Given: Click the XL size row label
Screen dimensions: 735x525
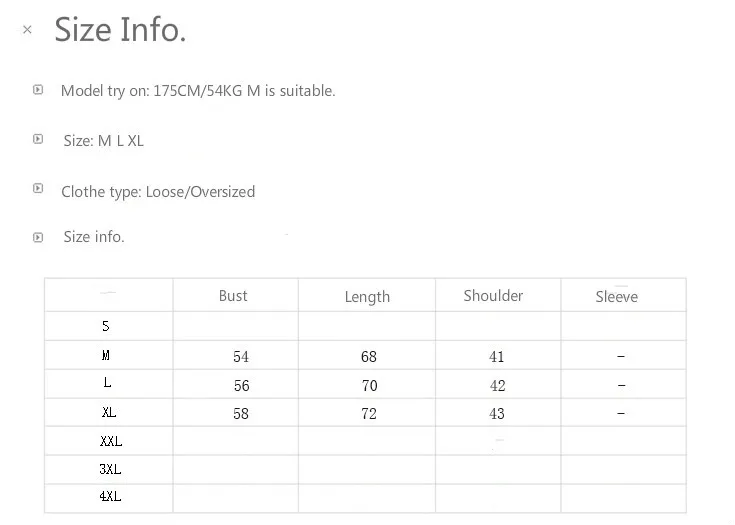Looking at the screenshot, I should click(109, 412).
